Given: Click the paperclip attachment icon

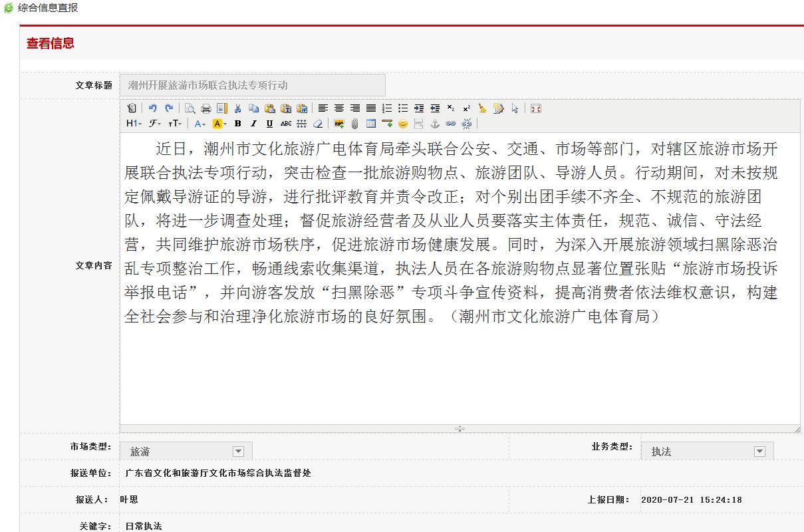Looking at the screenshot, I should tap(355, 124).
